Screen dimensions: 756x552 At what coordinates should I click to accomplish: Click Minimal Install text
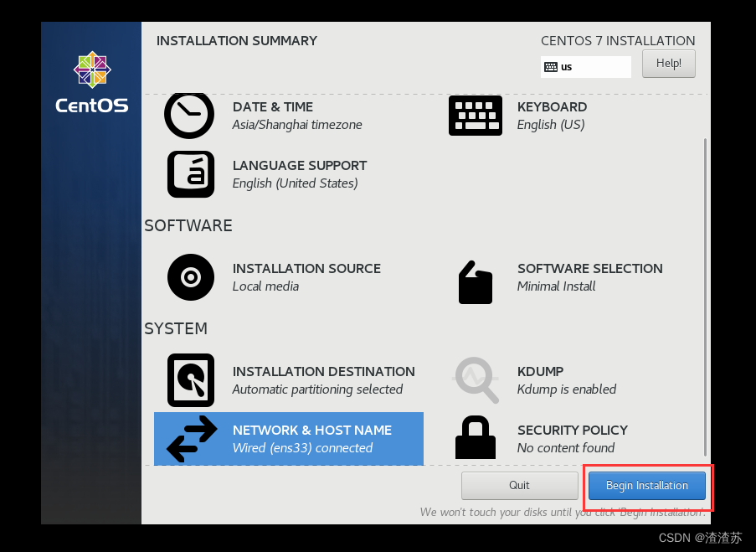[557, 286]
